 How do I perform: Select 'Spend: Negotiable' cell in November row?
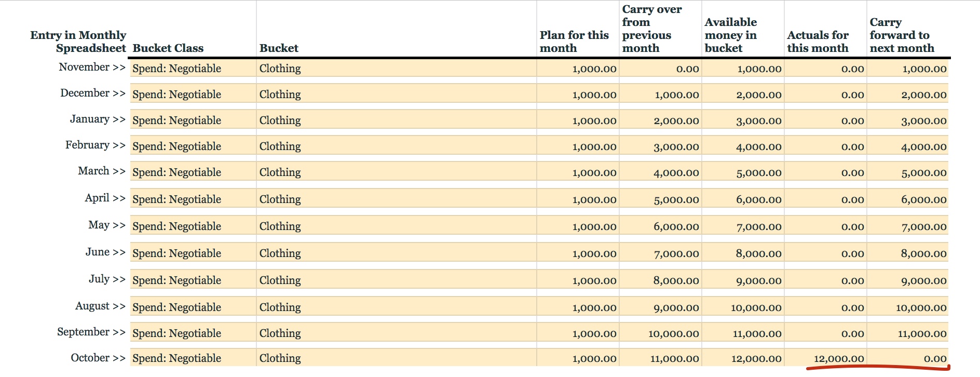pos(193,68)
